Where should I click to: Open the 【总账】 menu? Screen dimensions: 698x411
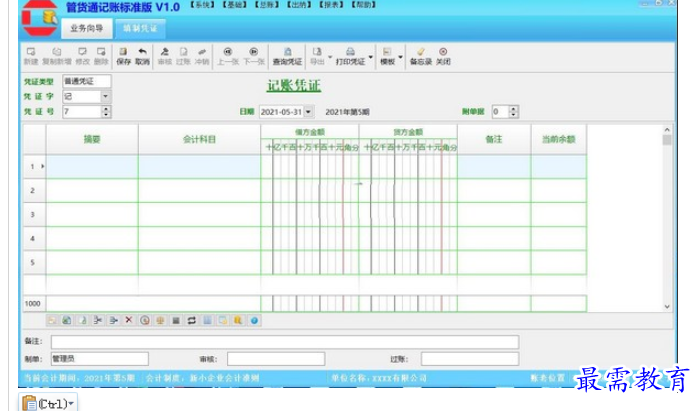(x=265, y=6)
